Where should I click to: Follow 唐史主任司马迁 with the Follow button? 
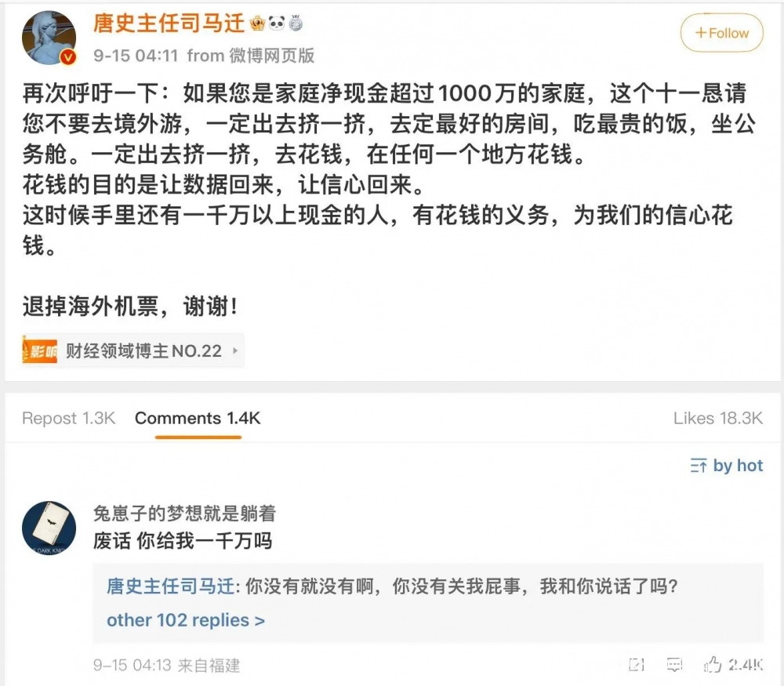721,33
